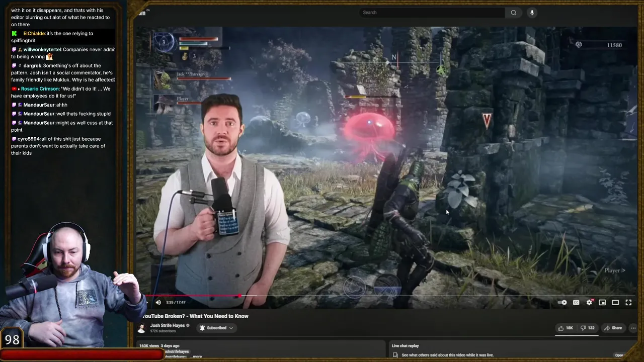Toggle the autoplay switch in player controls
The width and height of the screenshot is (644, 362).
562,302
